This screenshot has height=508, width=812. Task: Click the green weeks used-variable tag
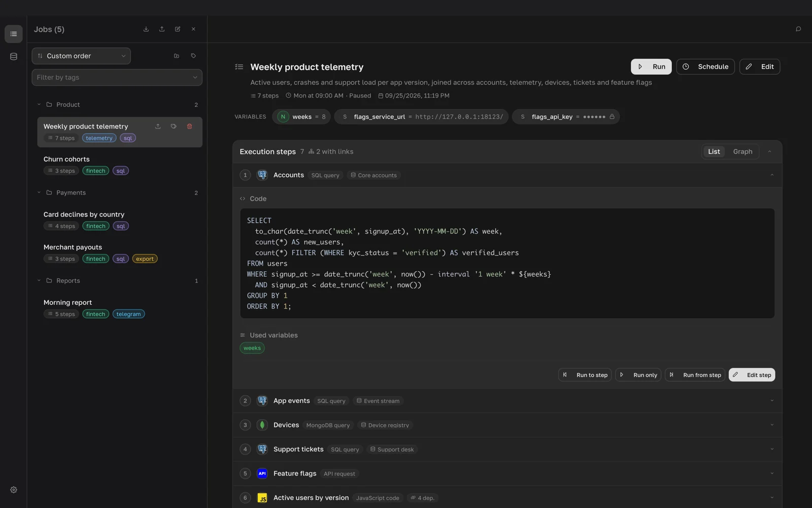tap(252, 348)
